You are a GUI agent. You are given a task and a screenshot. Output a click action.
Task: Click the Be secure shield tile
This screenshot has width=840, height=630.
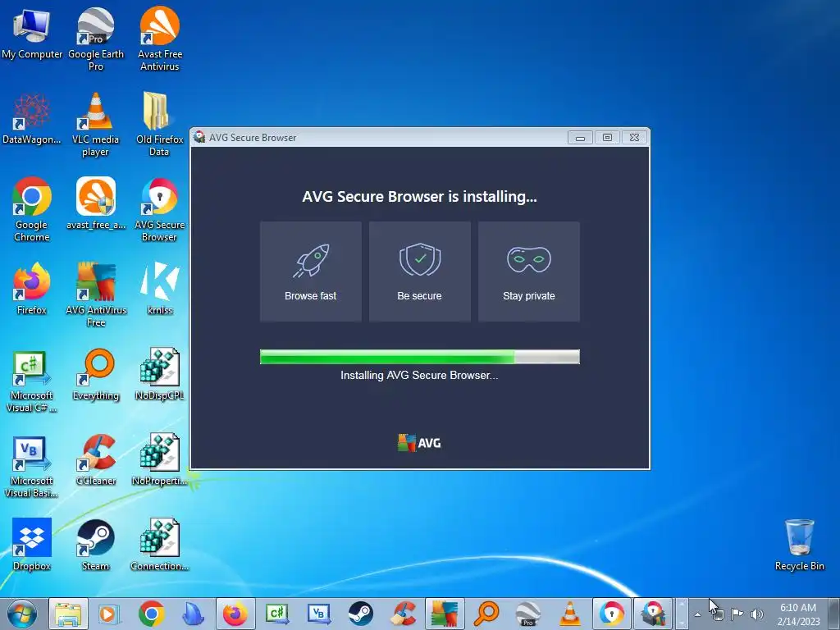[x=420, y=272]
